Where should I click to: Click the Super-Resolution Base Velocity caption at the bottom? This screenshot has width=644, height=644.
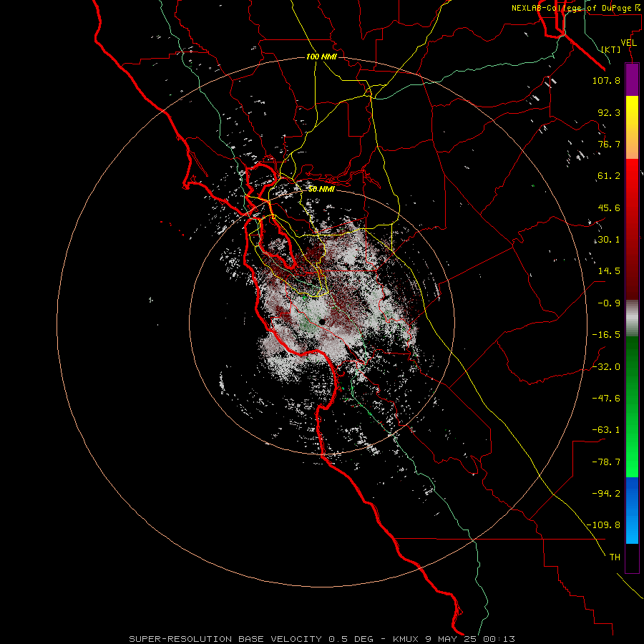pyautogui.click(x=322, y=639)
